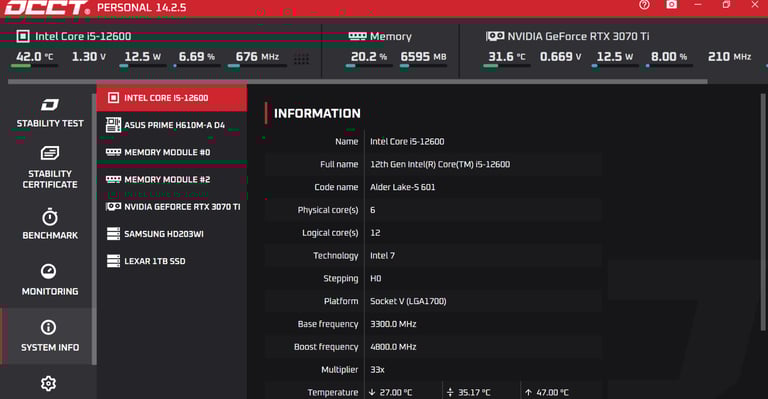Click CPU clock 676 MHz reading

click(257, 57)
